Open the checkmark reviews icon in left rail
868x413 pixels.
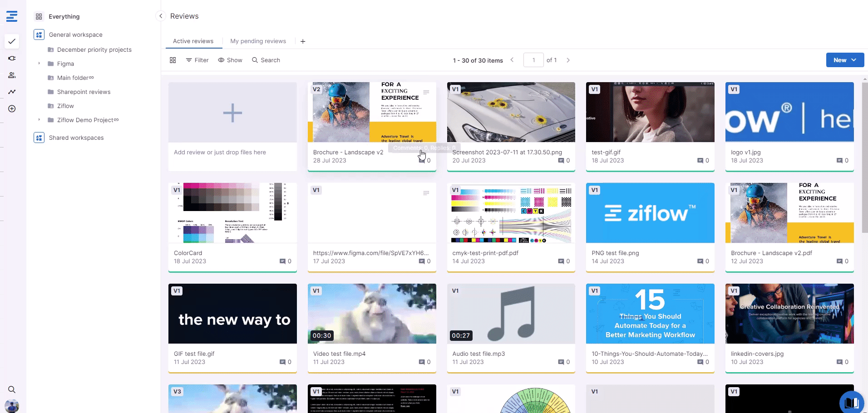click(12, 41)
